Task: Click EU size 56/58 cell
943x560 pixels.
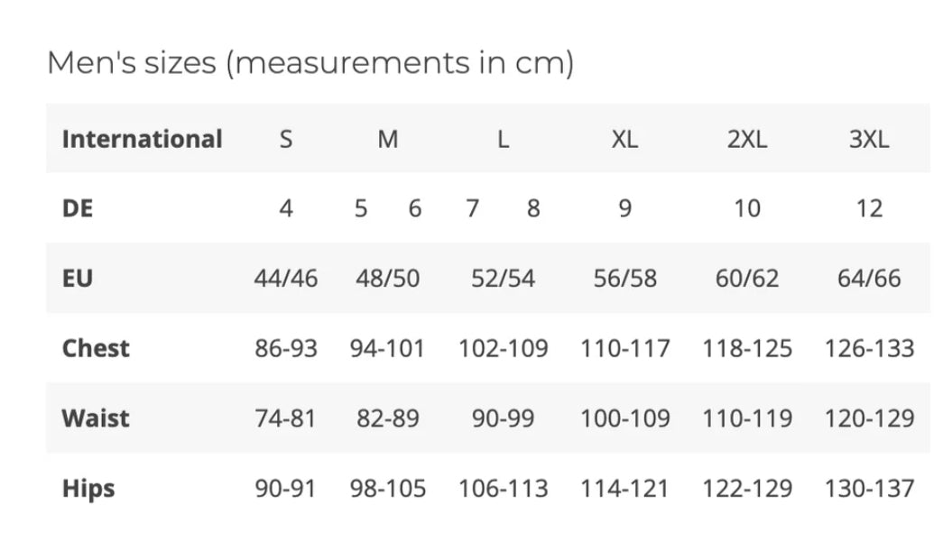Action: [624, 279]
